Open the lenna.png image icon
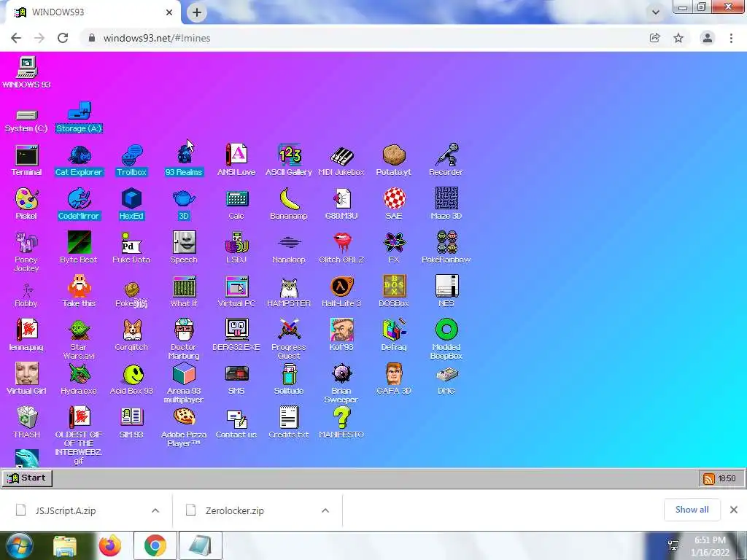 point(27,330)
